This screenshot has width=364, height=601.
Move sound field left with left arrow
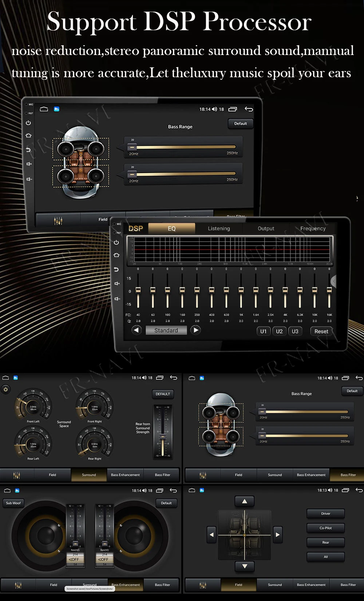tap(212, 535)
